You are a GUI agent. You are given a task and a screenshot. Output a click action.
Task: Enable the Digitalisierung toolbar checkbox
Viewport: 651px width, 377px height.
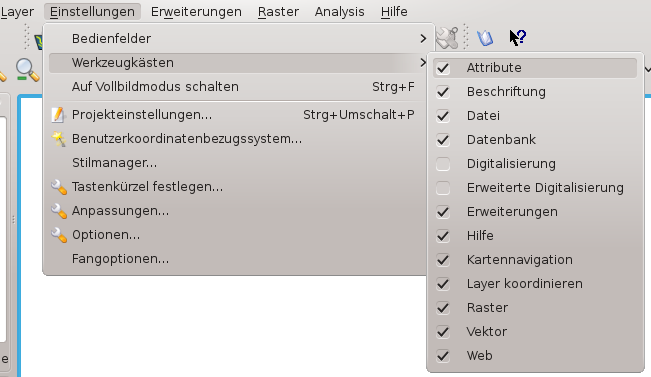(x=443, y=164)
